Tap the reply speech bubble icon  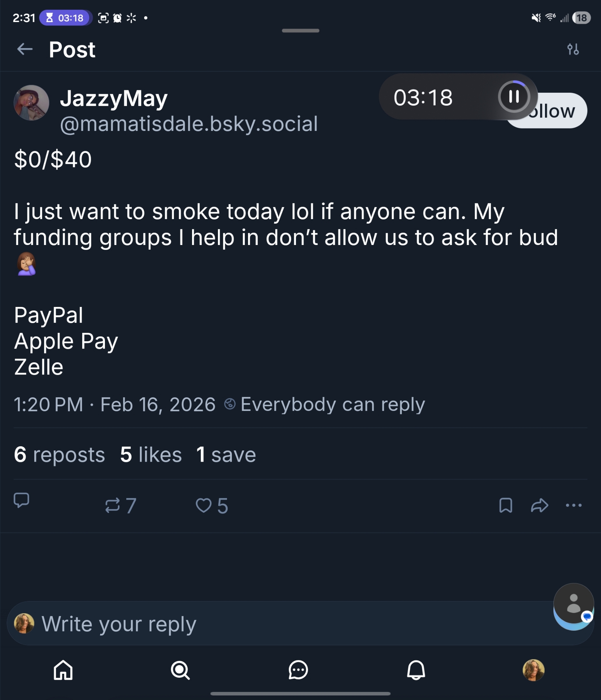(x=21, y=500)
